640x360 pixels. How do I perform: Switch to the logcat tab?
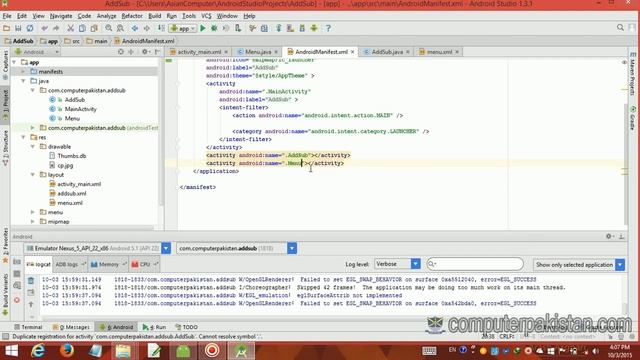tap(39, 264)
